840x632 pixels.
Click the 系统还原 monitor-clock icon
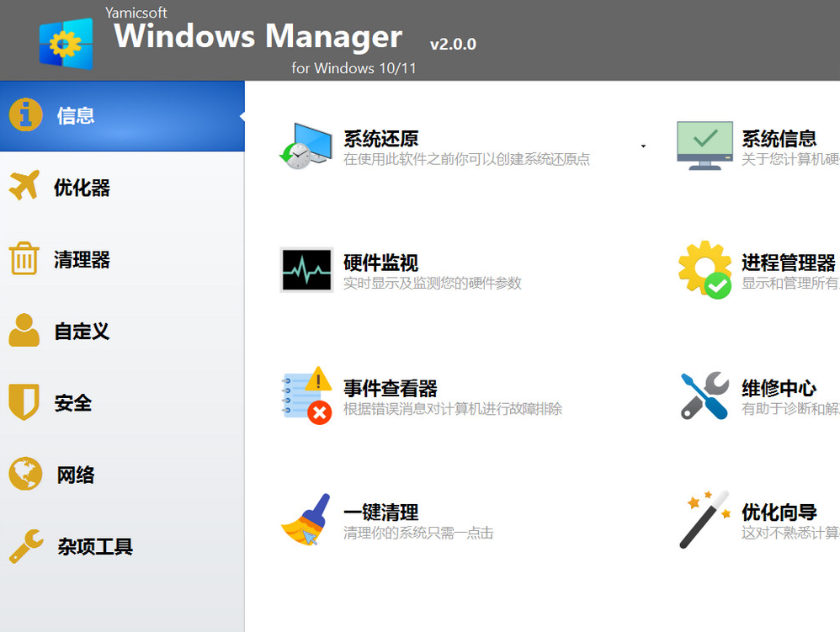[306, 146]
